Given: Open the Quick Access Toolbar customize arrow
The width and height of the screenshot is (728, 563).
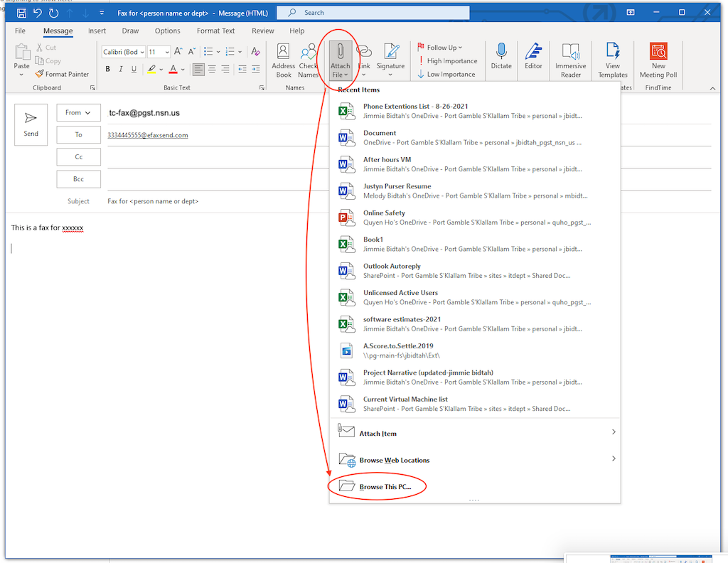Looking at the screenshot, I should 102,13.
